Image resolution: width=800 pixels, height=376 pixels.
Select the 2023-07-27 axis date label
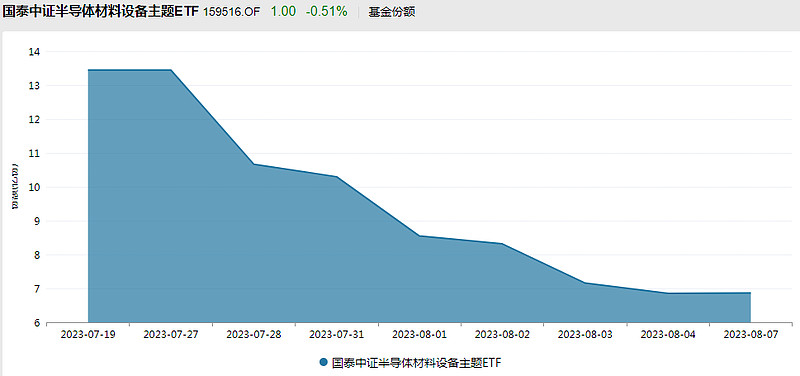171,334
